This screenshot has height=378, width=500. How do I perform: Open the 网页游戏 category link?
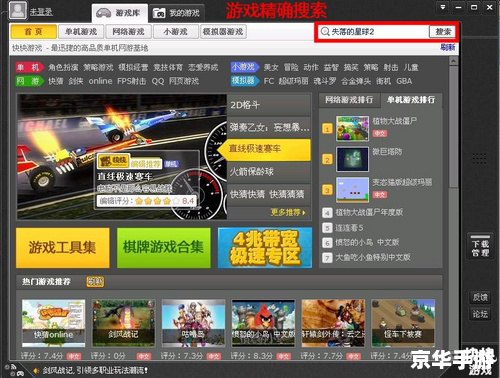coord(184,81)
